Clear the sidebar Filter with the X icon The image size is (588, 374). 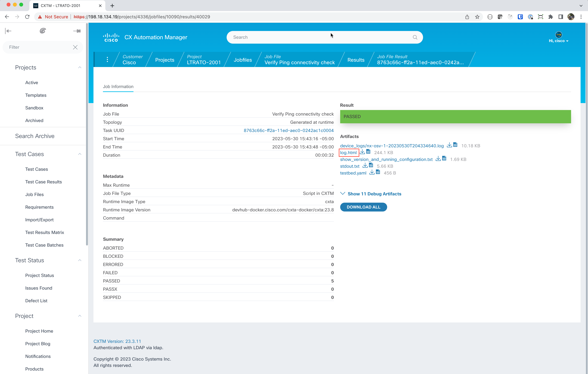point(75,47)
